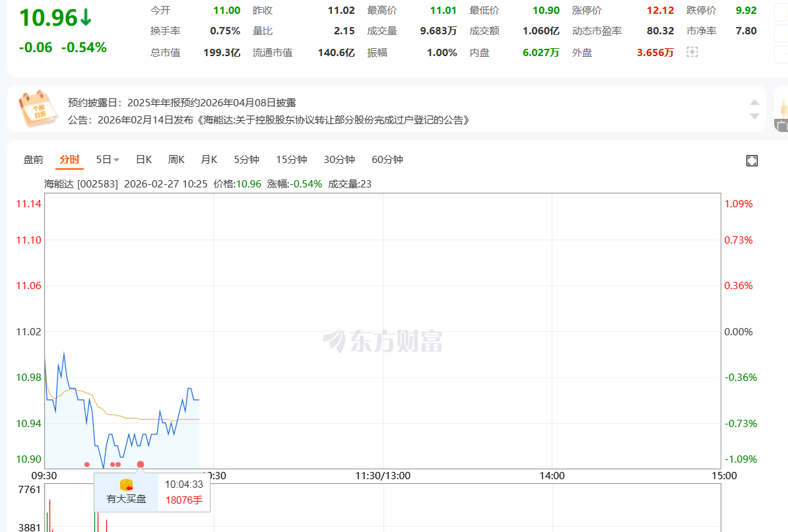Open the fullscreen chart icon
This screenshot has height=532, width=788.
click(752, 160)
